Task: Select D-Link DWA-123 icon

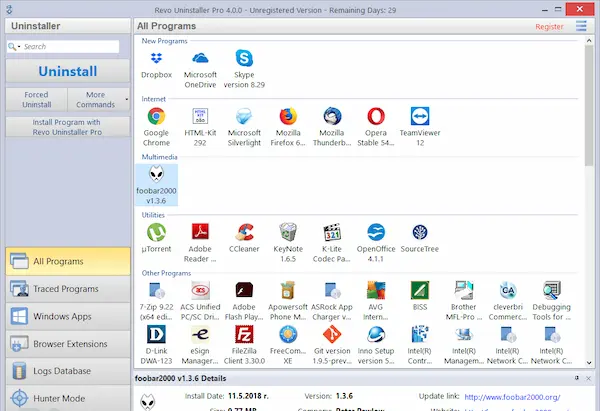Action: (156, 334)
